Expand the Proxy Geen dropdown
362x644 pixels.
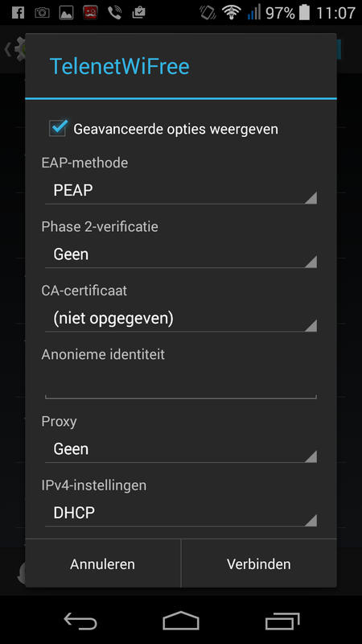click(x=180, y=449)
